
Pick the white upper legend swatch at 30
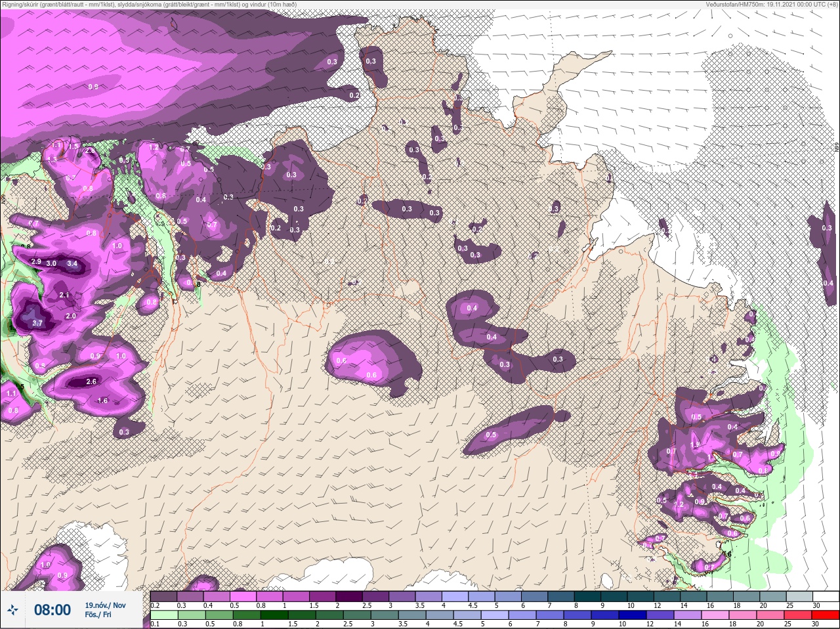(826, 596)
